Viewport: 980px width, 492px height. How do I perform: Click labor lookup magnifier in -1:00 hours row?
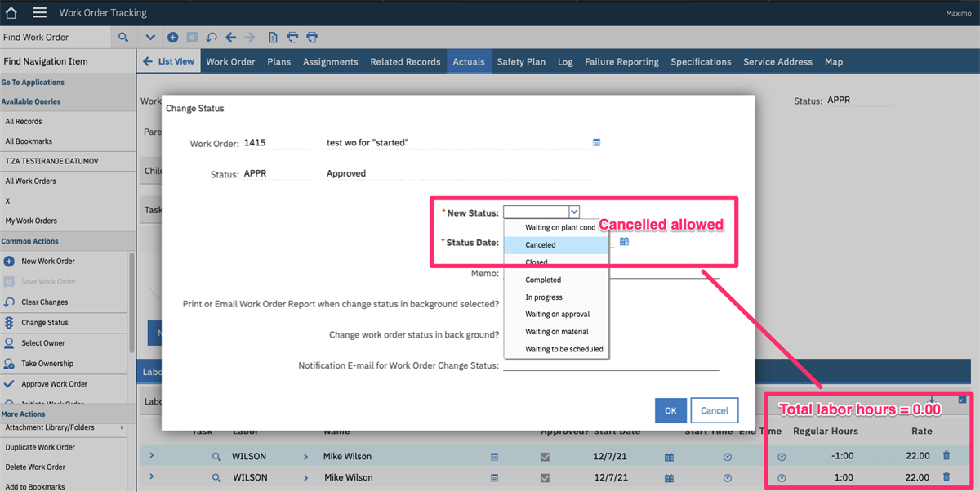tap(216, 457)
